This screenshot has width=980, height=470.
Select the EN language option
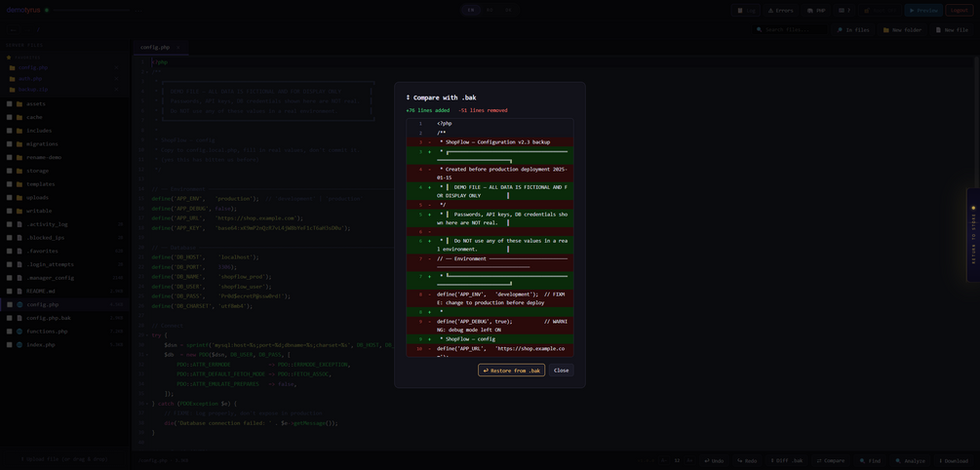click(x=471, y=10)
